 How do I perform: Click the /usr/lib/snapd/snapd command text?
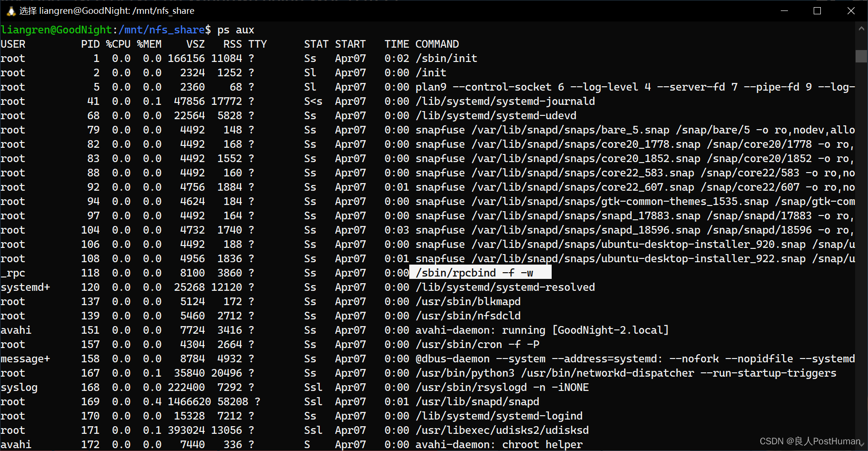coord(477,401)
